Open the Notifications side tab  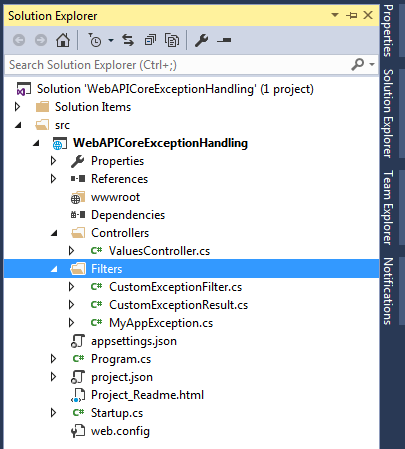point(388,291)
